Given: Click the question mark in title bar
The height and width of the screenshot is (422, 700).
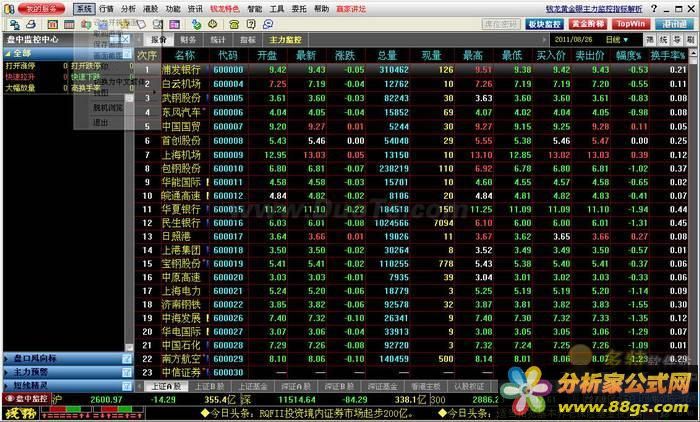Looking at the screenshot, I should click(x=654, y=8).
